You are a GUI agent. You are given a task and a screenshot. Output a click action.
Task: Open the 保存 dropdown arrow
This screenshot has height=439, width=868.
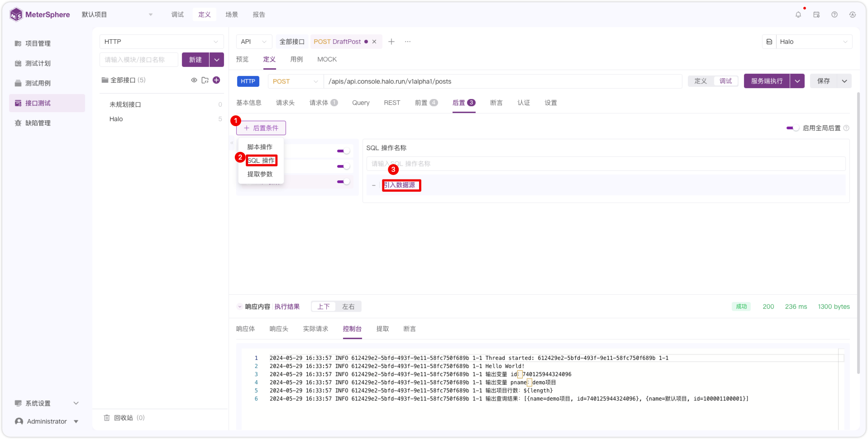point(844,81)
